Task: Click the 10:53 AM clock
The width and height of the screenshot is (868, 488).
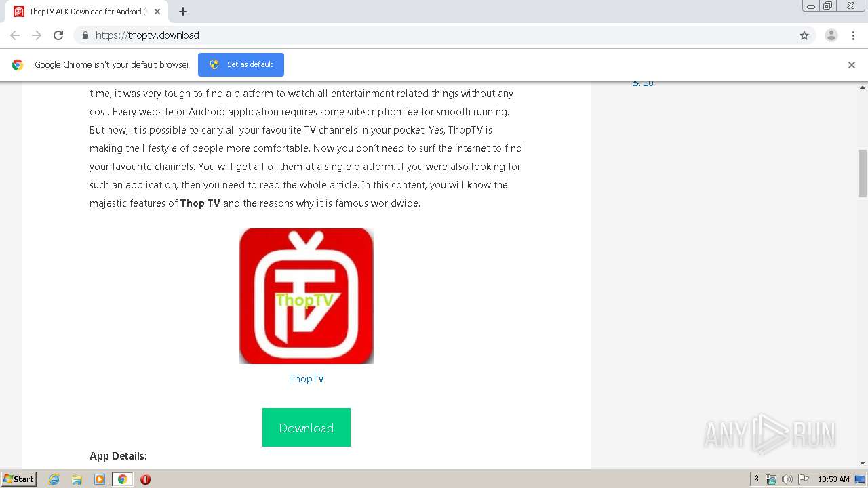Action: (833, 479)
